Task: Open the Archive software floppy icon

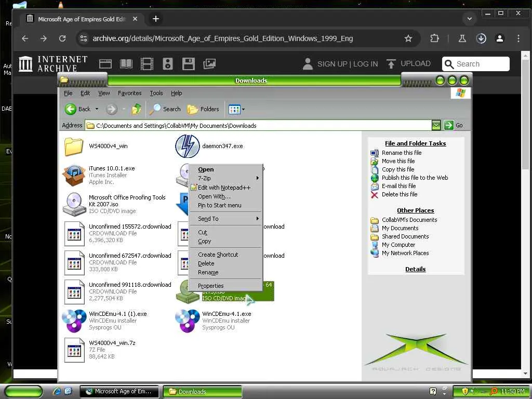Action: tap(188, 64)
